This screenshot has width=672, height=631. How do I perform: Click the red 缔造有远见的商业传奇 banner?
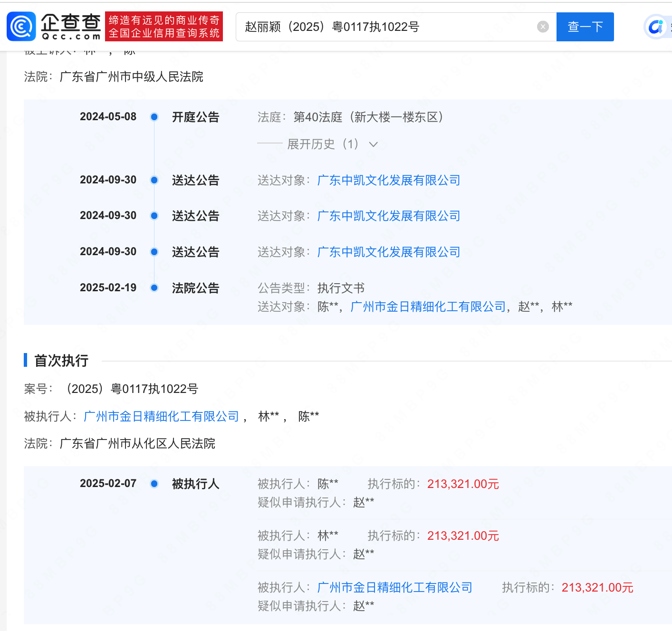pyautogui.click(x=164, y=26)
